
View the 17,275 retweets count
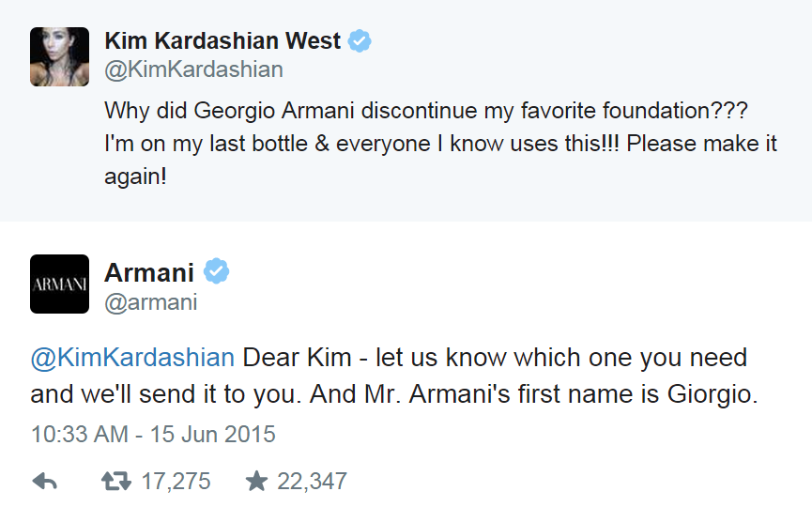176,482
